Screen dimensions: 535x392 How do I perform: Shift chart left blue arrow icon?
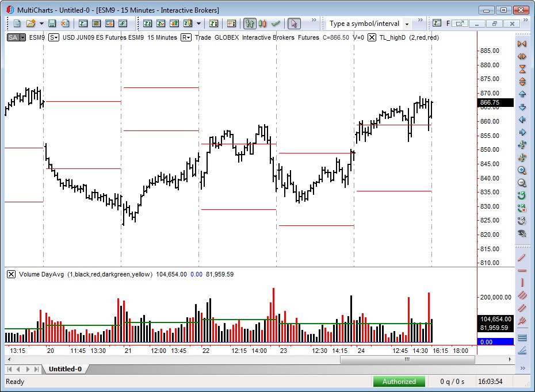tap(522, 120)
